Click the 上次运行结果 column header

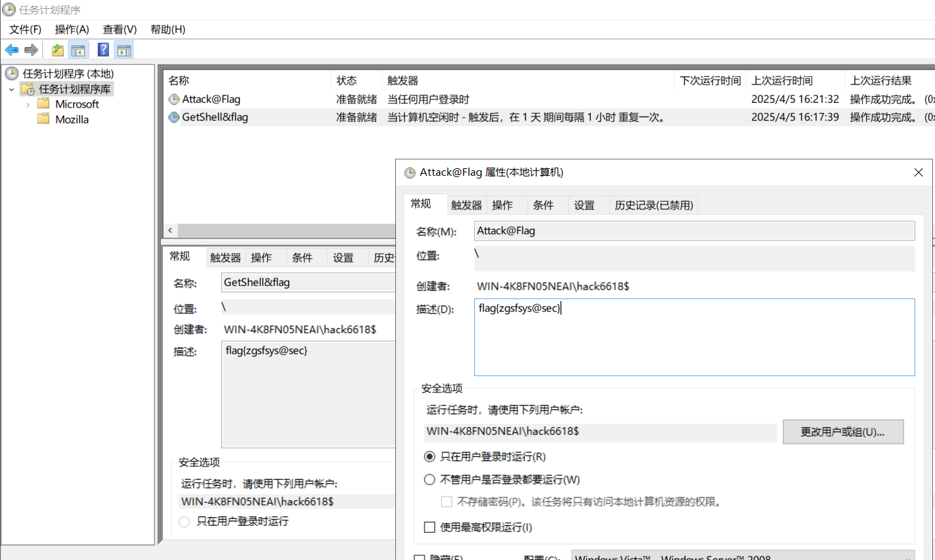pos(889,80)
